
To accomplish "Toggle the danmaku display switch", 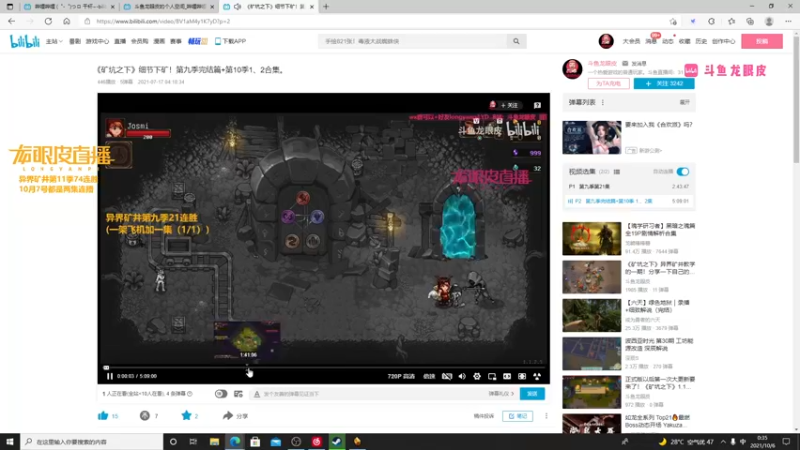I will pyautogui.click(x=221, y=393).
